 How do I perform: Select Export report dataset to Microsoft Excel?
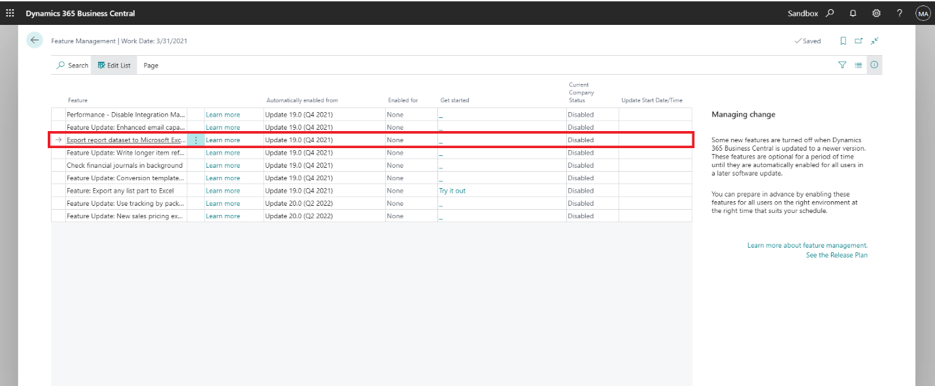click(126, 140)
